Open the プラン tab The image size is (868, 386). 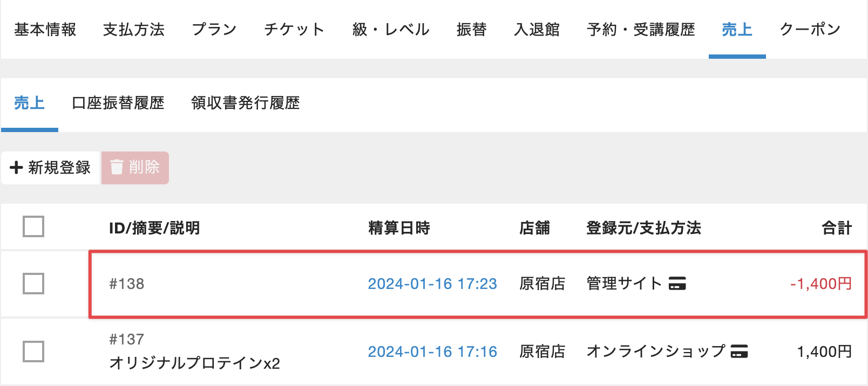coord(214,30)
